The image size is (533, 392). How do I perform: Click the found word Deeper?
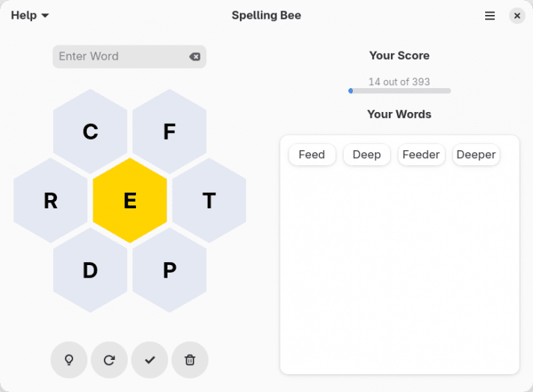476,155
